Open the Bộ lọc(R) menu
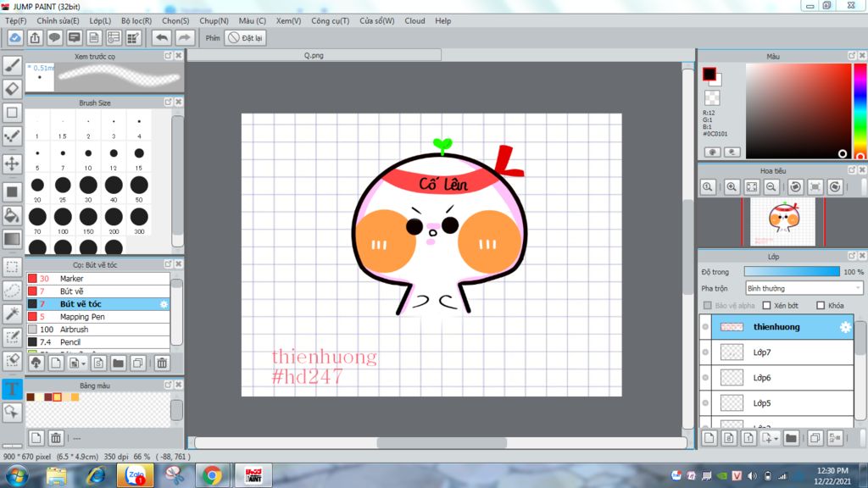Viewport: 868px width, 488px height. (136, 21)
